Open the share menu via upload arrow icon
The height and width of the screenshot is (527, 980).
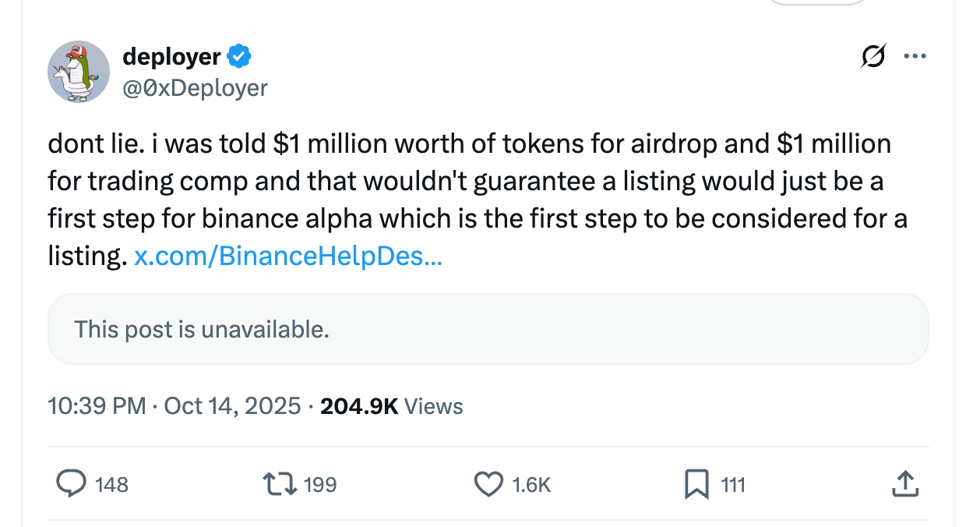pos(904,484)
